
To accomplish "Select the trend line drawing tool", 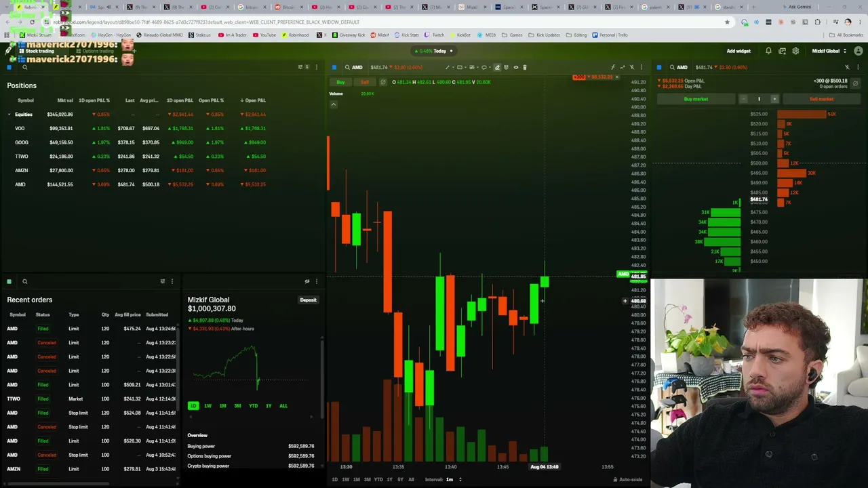I will point(447,67).
